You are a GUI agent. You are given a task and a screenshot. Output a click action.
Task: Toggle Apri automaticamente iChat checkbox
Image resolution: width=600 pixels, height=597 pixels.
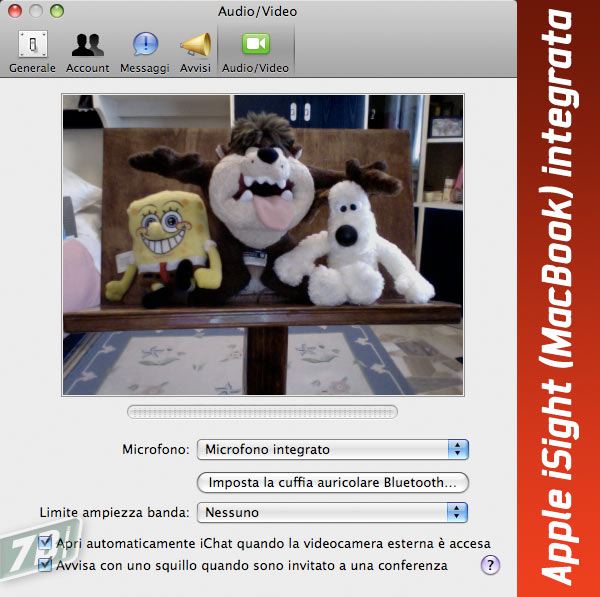[45, 543]
